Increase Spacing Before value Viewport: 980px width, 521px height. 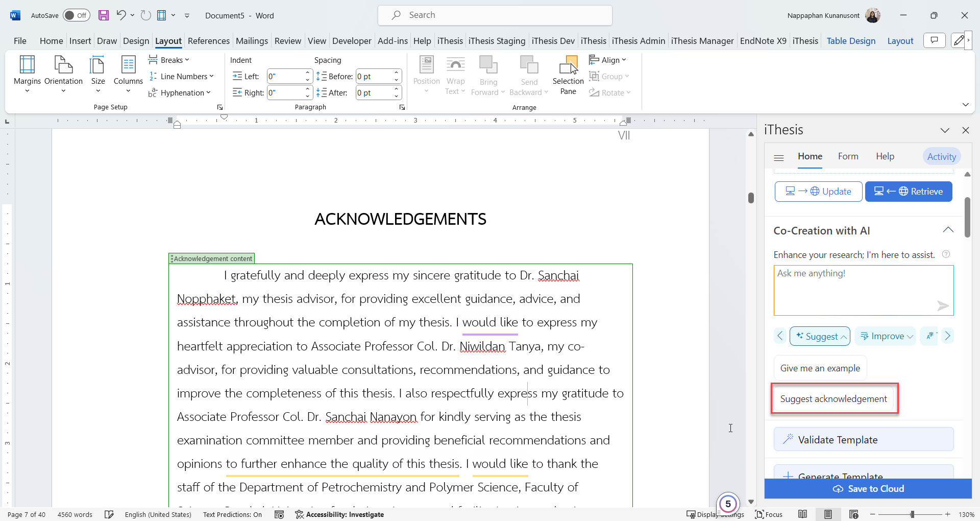(x=396, y=73)
